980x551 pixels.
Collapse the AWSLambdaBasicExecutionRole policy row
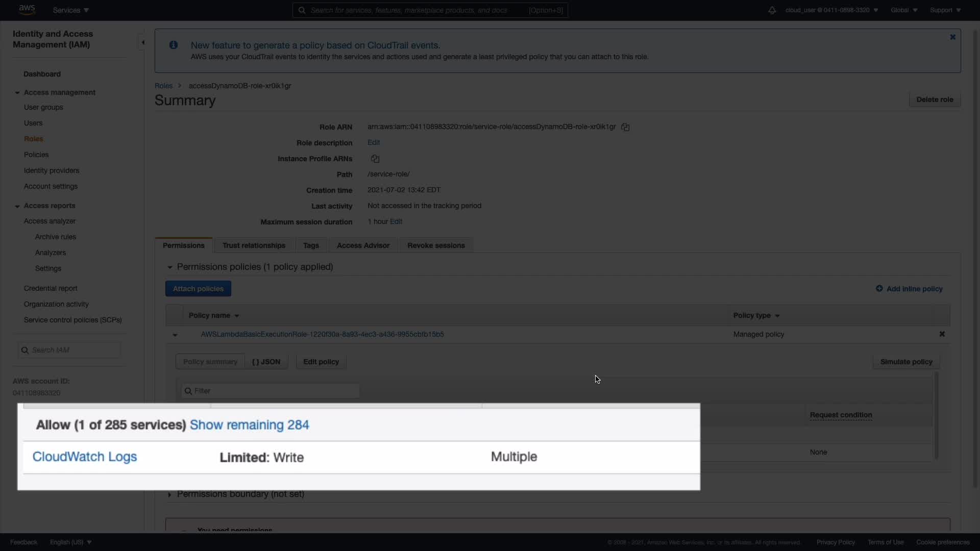[x=175, y=335]
